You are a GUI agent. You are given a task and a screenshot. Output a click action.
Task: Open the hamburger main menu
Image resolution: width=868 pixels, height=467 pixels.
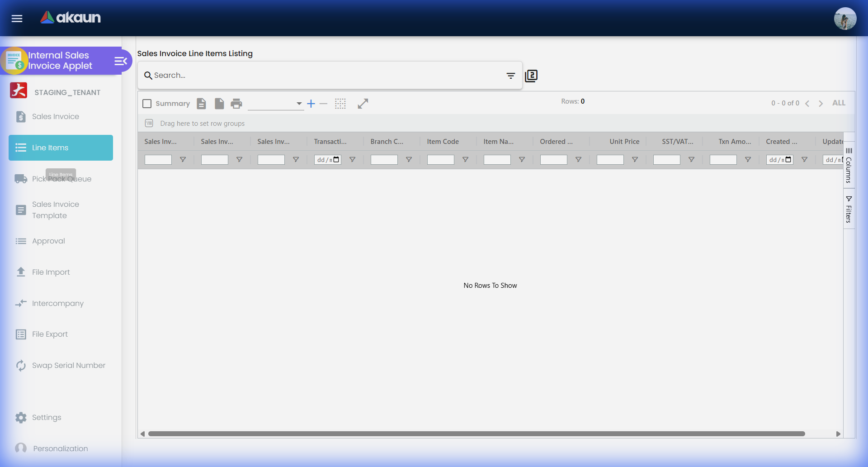click(17, 19)
